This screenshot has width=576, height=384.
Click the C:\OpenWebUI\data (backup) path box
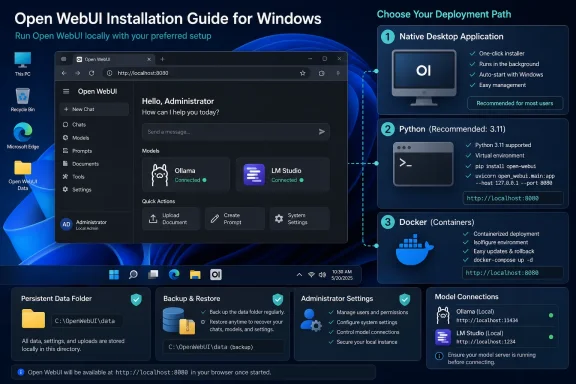click(x=223, y=347)
